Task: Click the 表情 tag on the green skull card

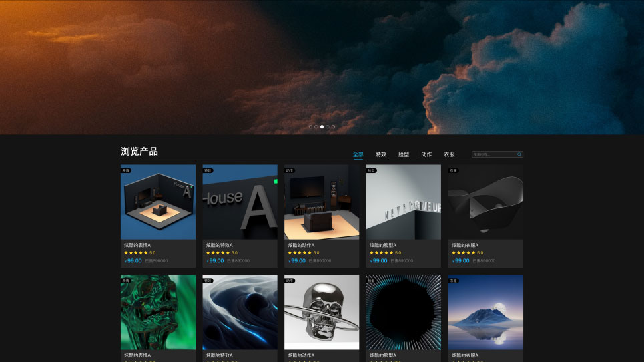Action: [x=125, y=281]
